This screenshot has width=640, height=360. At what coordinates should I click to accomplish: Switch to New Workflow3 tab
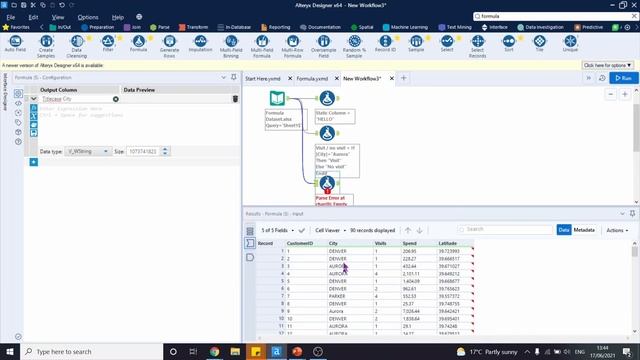point(362,78)
